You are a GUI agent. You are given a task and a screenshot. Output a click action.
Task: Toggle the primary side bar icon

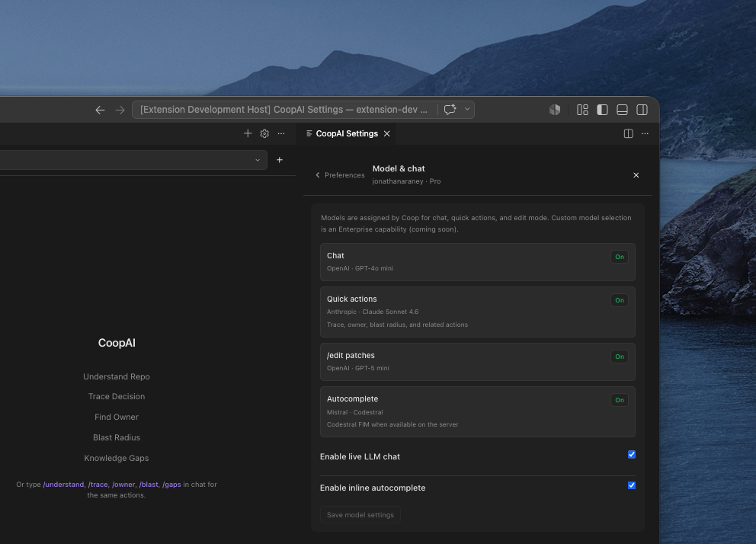(x=602, y=110)
